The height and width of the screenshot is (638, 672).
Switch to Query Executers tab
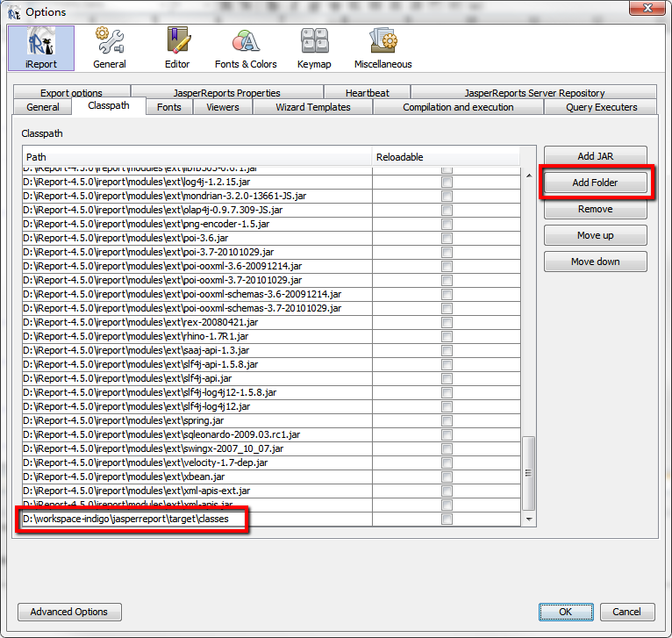tap(602, 107)
